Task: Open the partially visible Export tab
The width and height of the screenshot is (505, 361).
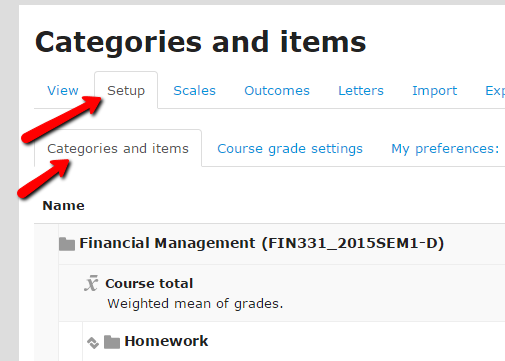Action: [495, 91]
